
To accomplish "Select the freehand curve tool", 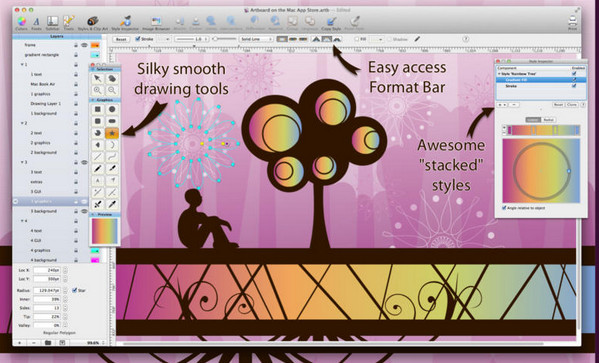I will coord(112,157).
